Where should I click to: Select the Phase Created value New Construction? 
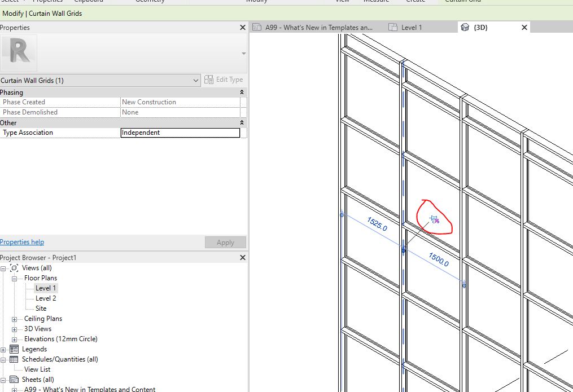pyautogui.click(x=180, y=102)
